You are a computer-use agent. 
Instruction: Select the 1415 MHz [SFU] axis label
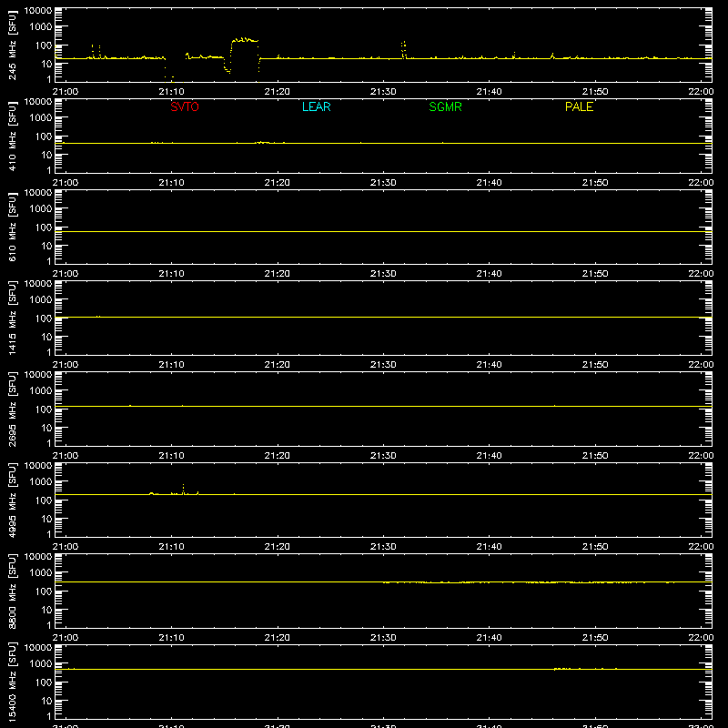[13, 318]
